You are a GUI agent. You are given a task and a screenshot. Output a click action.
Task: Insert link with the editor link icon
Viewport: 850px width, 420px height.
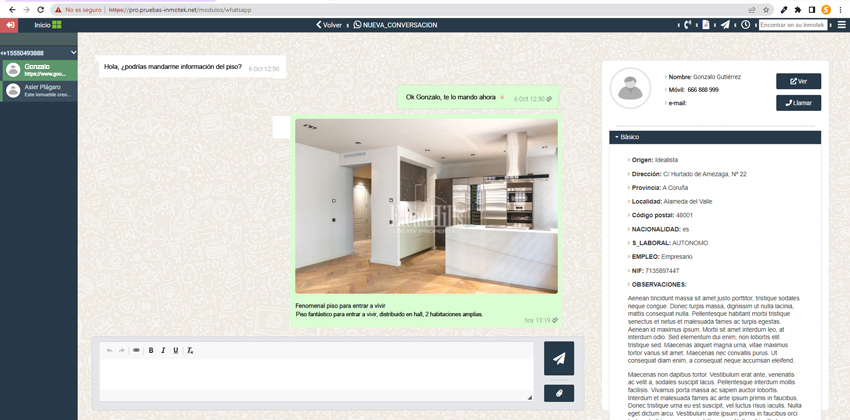[x=136, y=351]
